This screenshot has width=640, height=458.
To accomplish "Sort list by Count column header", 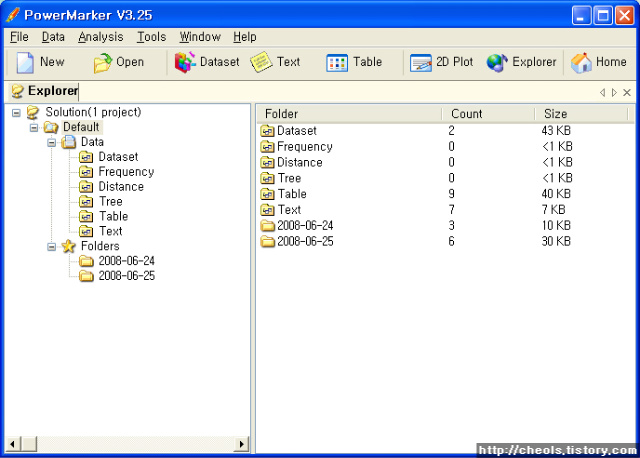I will (x=489, y=114).
